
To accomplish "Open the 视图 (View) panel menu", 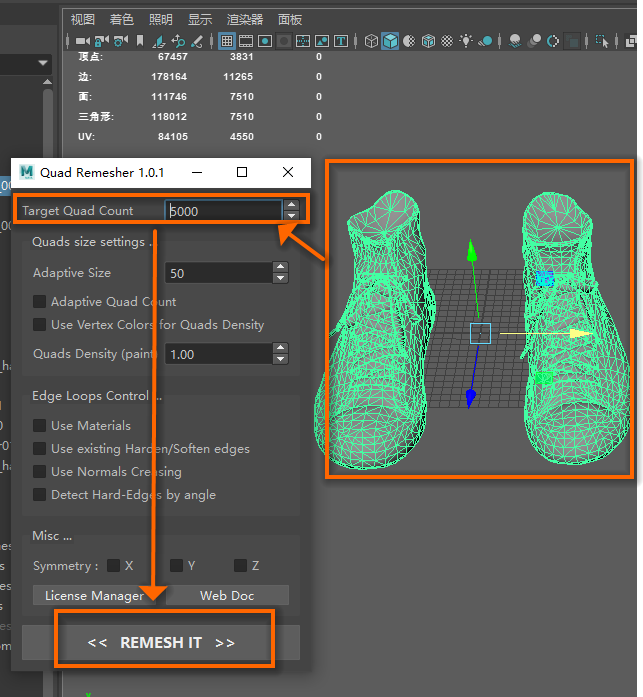I will [83, 19].
